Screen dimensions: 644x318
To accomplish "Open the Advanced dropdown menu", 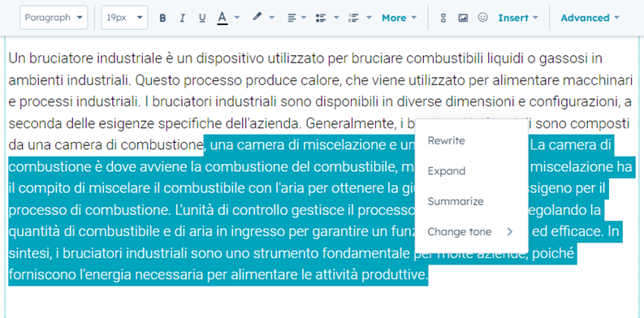I will click(x=590, y=18).
